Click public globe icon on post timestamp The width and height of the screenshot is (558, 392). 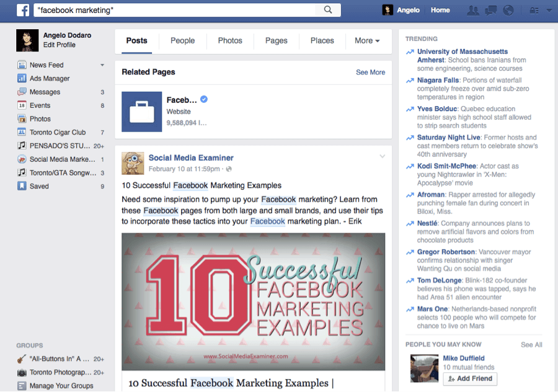click(x=229, y=169)
